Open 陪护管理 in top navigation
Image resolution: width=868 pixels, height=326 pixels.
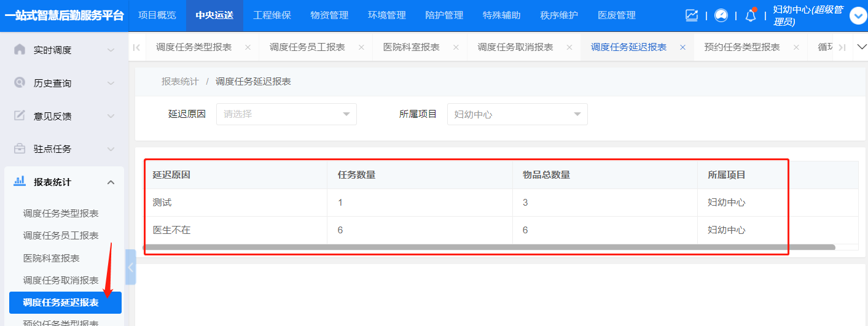tap(444, 15)
